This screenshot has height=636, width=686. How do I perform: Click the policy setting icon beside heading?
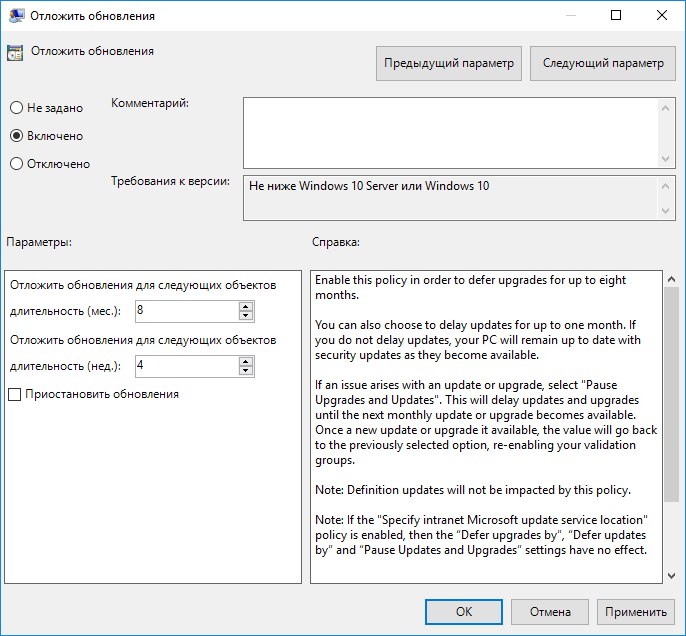tap(15, 52)
